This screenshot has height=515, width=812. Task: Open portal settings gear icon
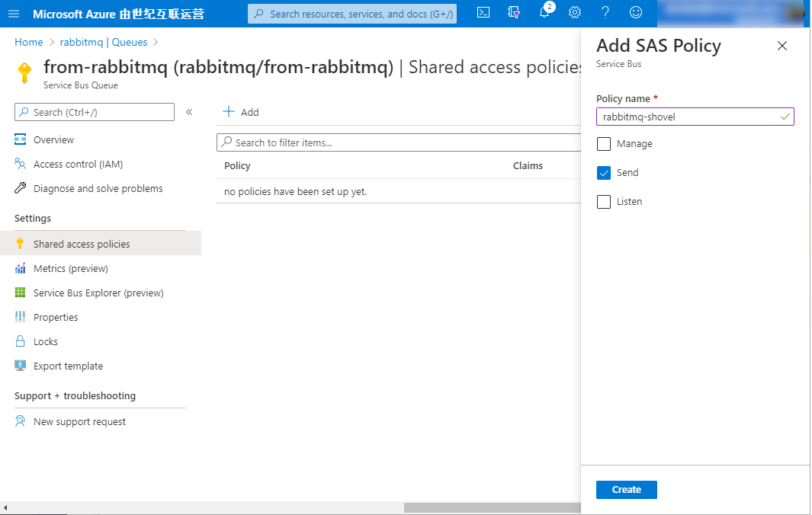point(575,13)
